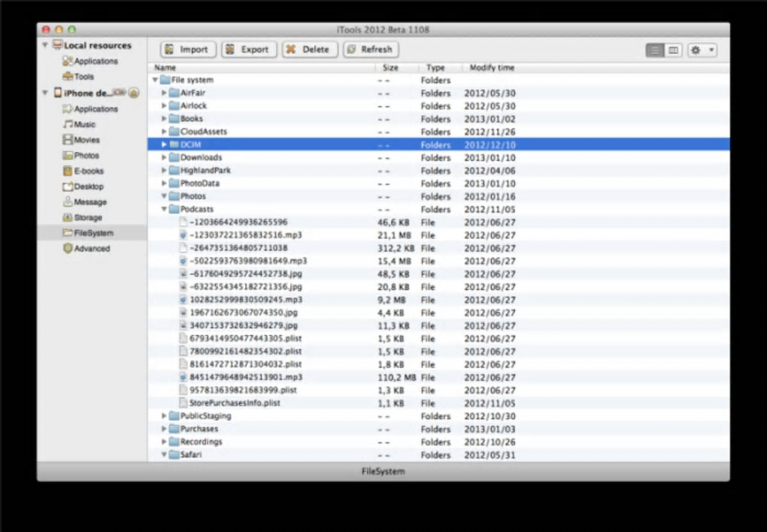Viewport: 767px width, 532px height.
Task: Switch to column view mode
Action: pyautogui.click(x=674, y=50)
